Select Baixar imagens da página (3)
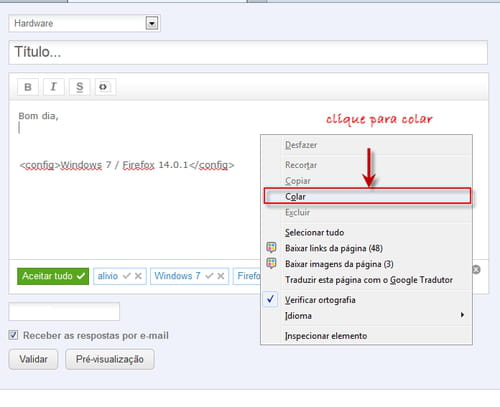 [366, 264]
